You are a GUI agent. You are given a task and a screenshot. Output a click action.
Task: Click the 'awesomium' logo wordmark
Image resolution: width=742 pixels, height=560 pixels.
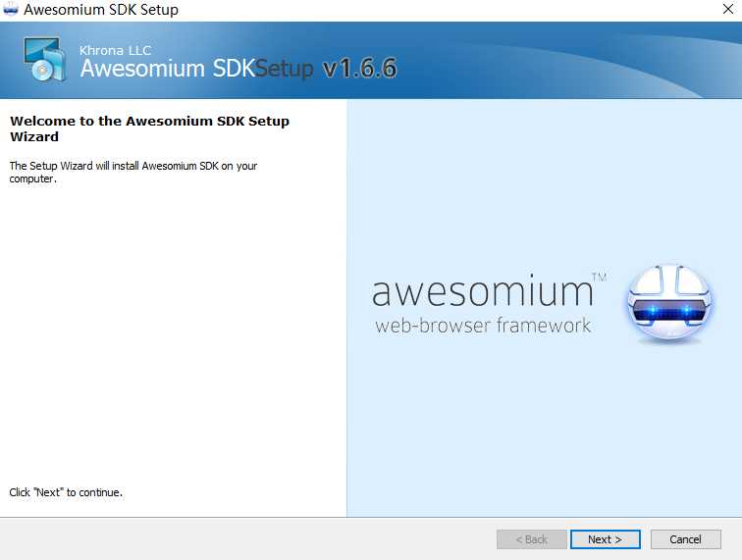pyautogui.click(x=483, y=291)
